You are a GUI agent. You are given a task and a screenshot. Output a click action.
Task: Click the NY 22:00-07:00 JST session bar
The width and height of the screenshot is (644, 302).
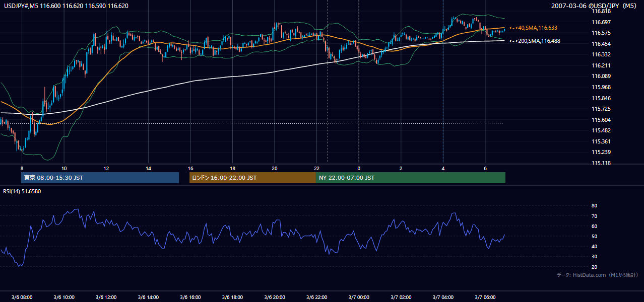pos(411,178)
